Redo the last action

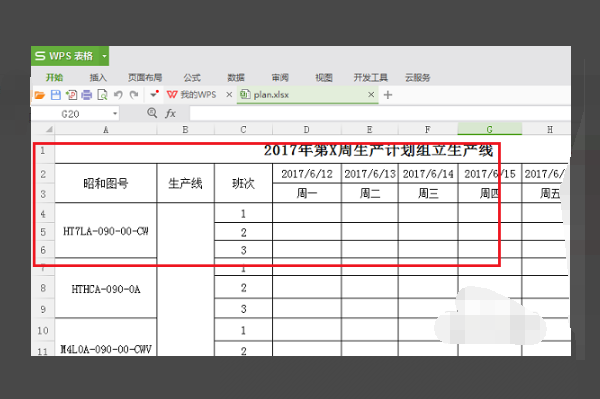pyautogui.click(x=134, y=94)
